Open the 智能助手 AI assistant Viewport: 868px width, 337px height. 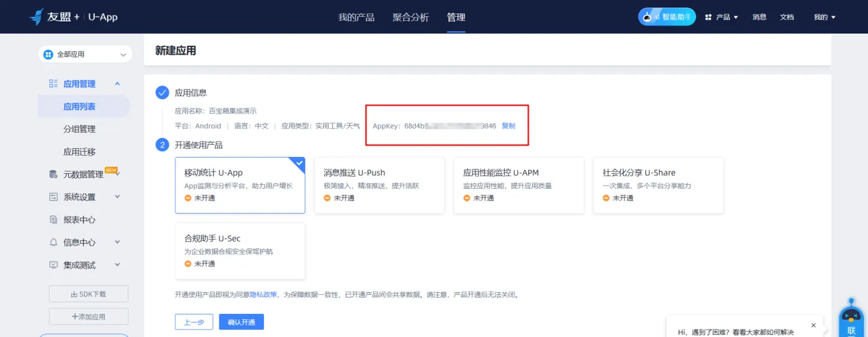tap(667, 17)
